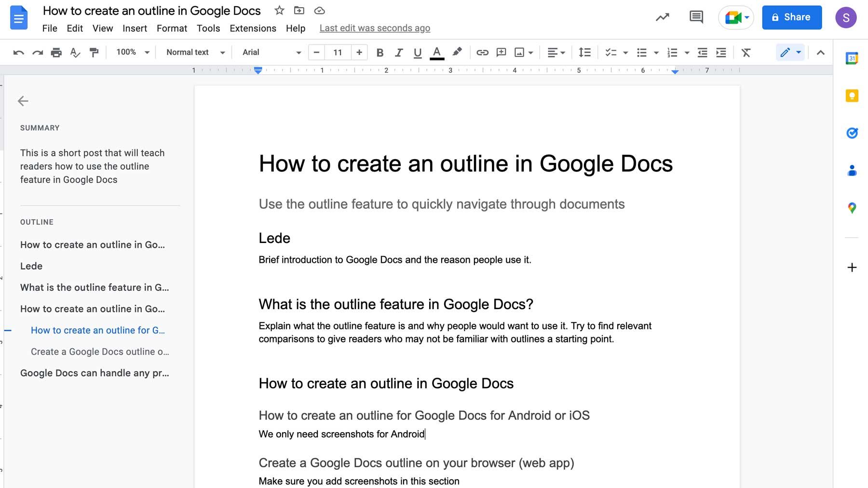The image size is (868, 488).
Task: Open highlight color picker
Action: pyautogui.click(x=457, y=52)
